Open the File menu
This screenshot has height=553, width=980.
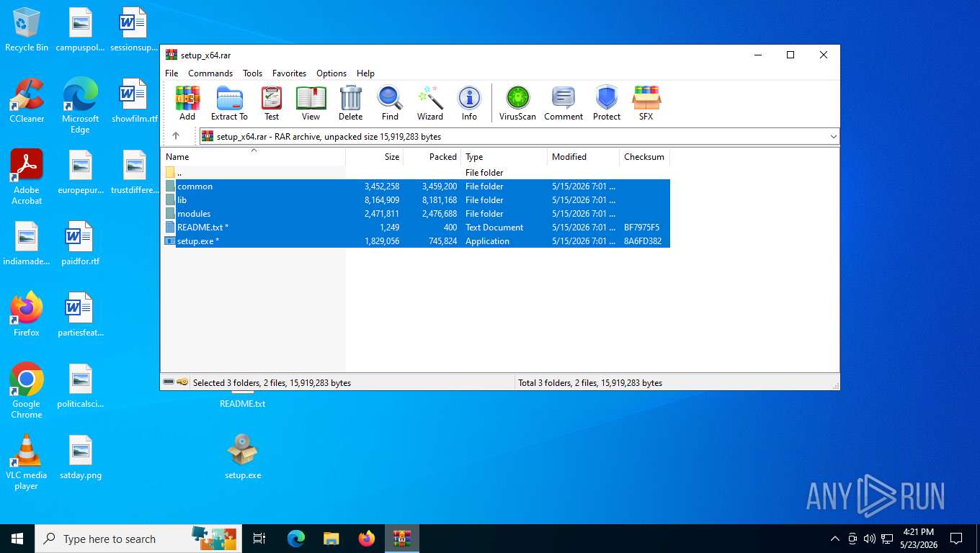171,73
